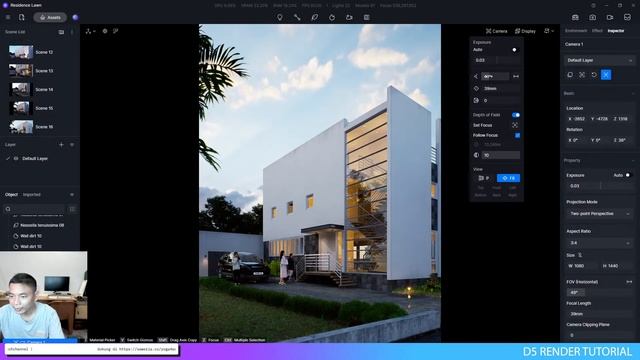Select the F8 view button
640x360 pixels.
[508, 178]
